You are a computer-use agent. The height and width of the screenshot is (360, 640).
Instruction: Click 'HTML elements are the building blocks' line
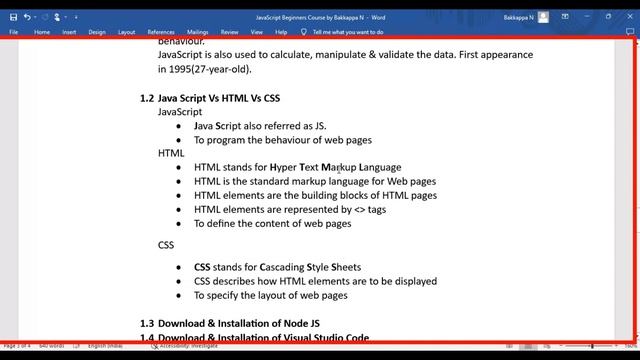316,196
